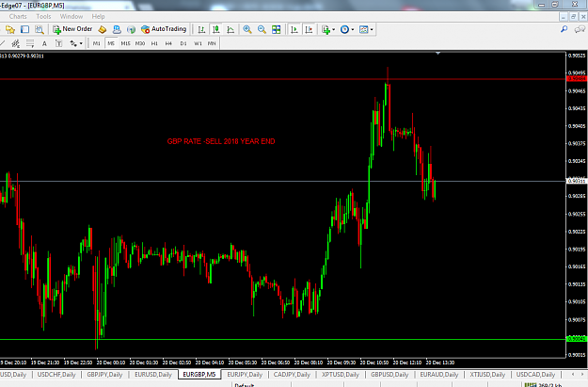The image size is (588, 387).
Task: Restore down the inner chart window
Action: pyautogui.click(x=573, y=17)
